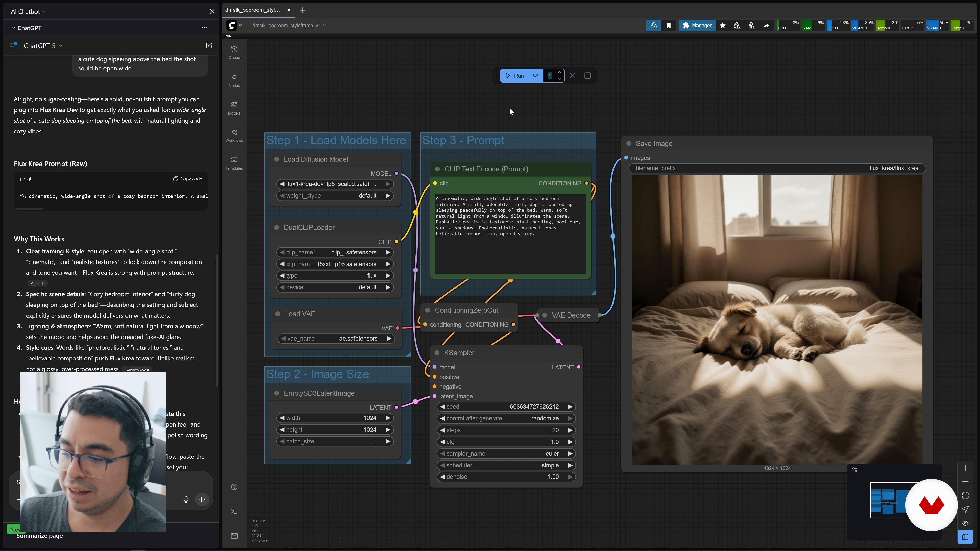
Task: Start a new chat with compose icon
Action: coord(209,45)
